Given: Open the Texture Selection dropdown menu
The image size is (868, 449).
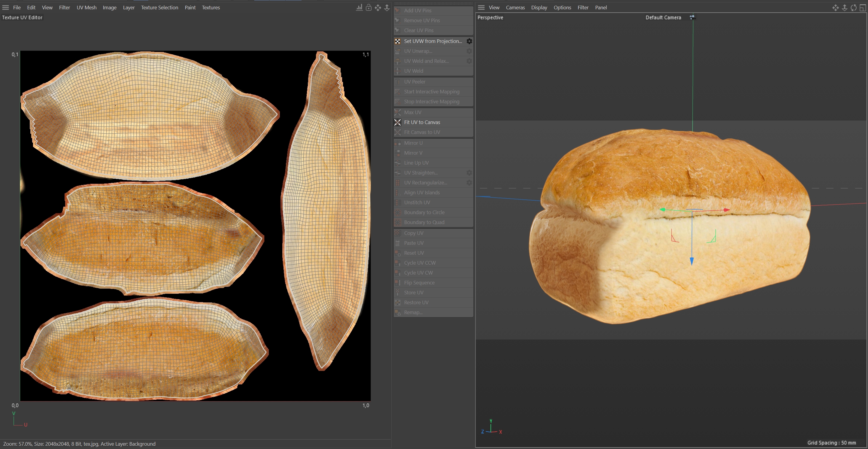Looking at the screenshot, I should pos(159,8).
